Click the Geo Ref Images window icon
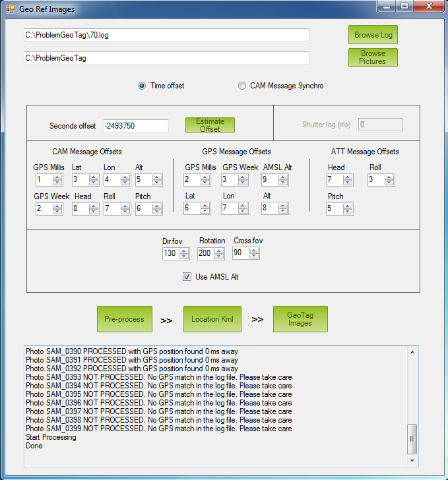Image resolution: width=448 pixels, height=480 pixels. 10,9
